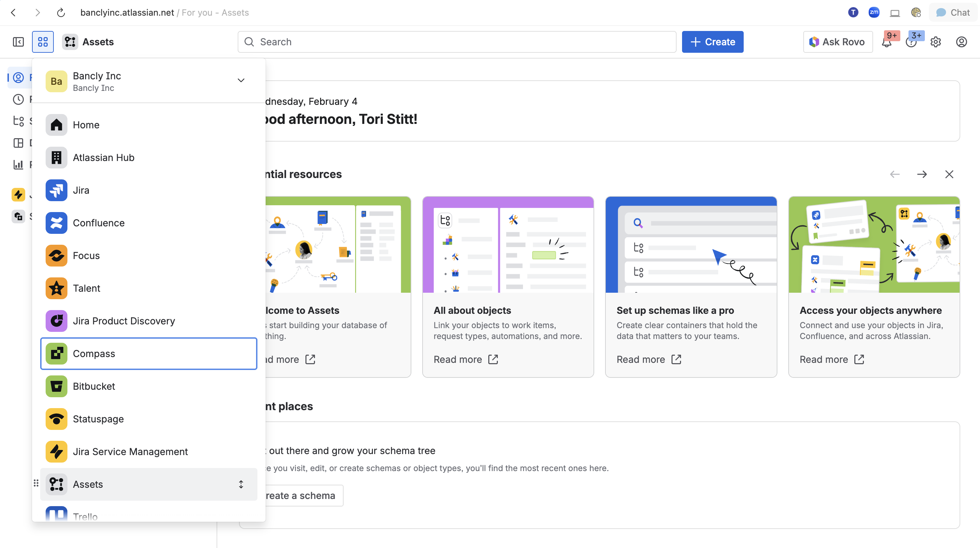
Task: Close the app switcher grid icon
Action: point(43,42)
